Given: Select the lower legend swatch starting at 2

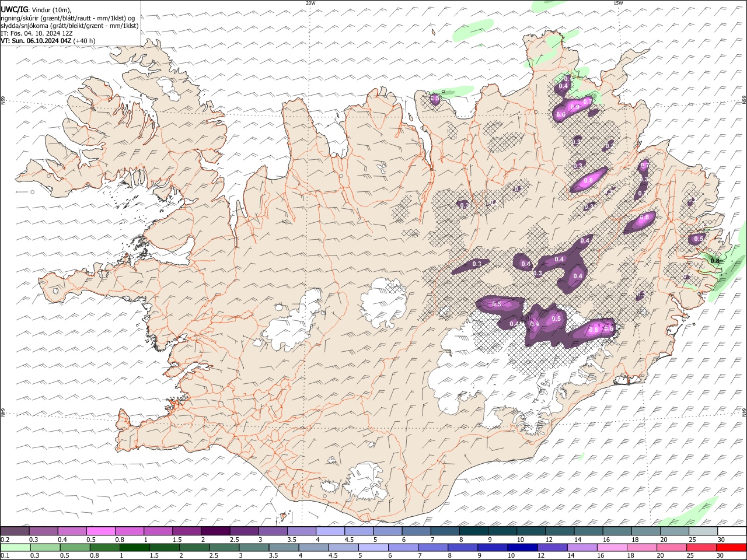Looking at the screenshot, I should point(196,548).
